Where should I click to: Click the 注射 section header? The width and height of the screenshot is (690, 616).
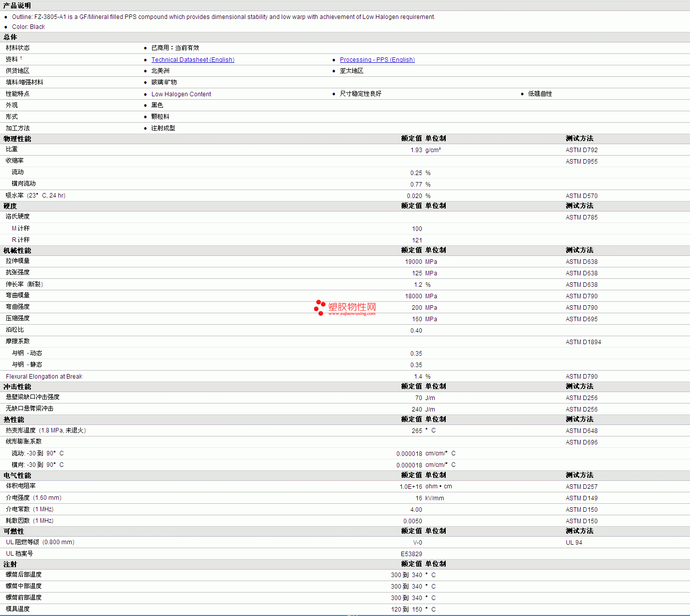(x=10, y=564)
